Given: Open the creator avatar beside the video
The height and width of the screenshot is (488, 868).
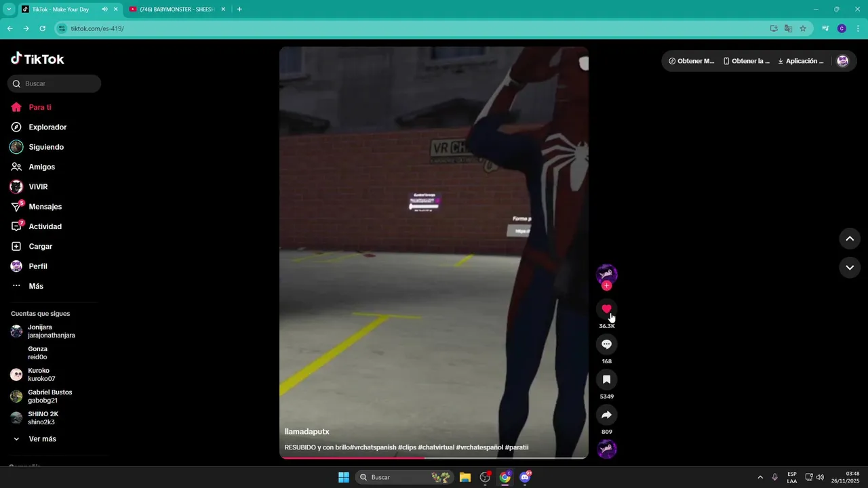Looking at the screenshot, I should coord(606,274).
